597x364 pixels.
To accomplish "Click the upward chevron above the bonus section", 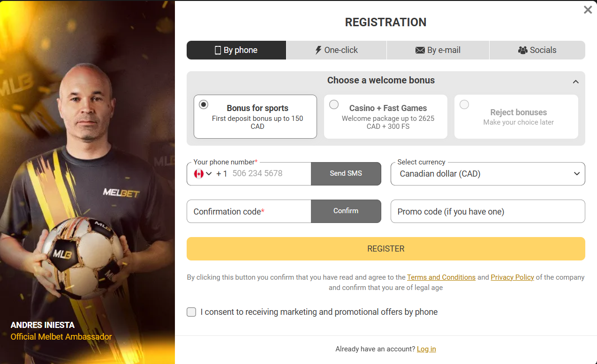I will click(x=575, y=81).
